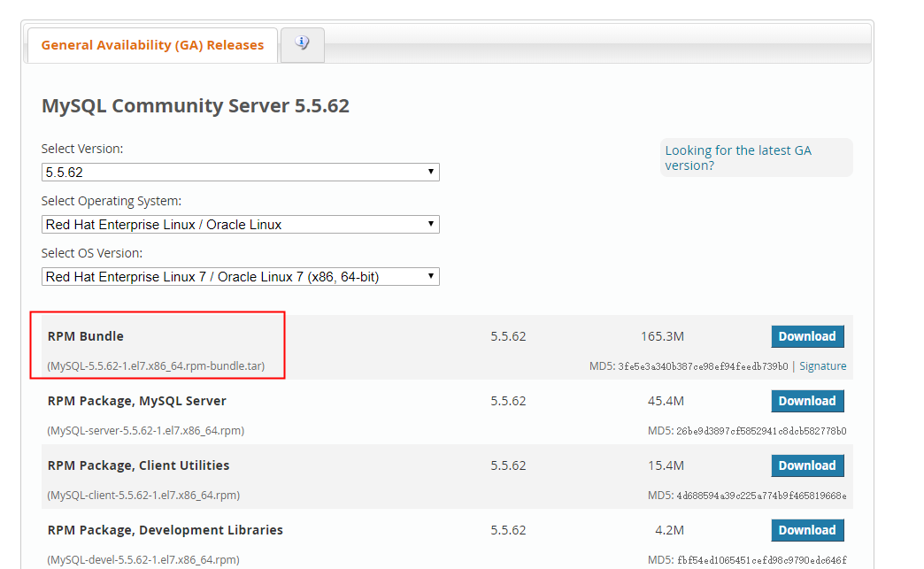Click the 'RPM Package, MySQL Server' title
924x569 pixels.
136,401
